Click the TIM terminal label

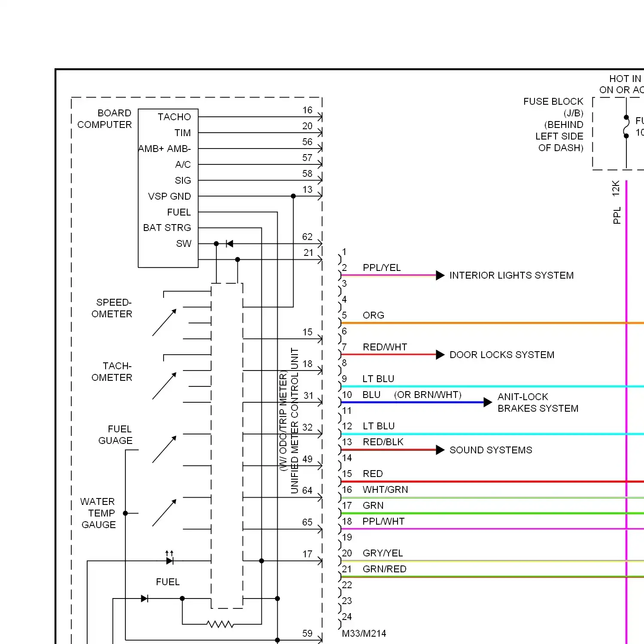(182, 133)
